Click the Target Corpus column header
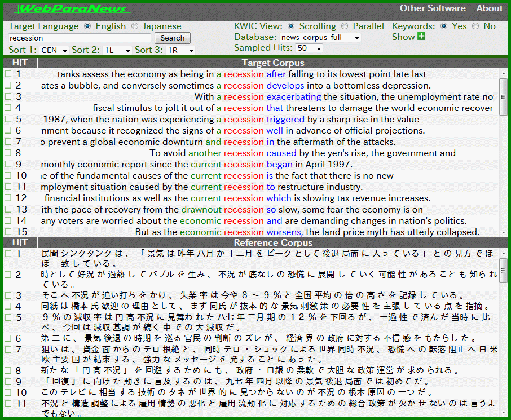Viewport: 511px width, 420px height. click(x=273, y=63)
